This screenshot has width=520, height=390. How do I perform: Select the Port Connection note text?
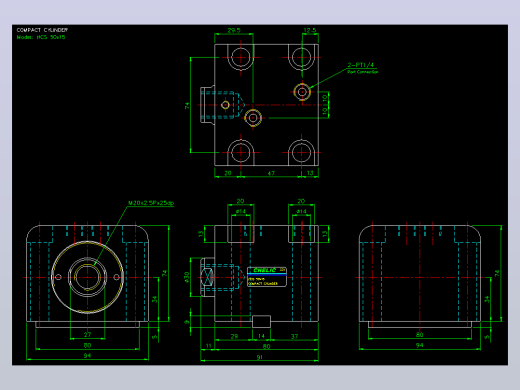(363, 72)
